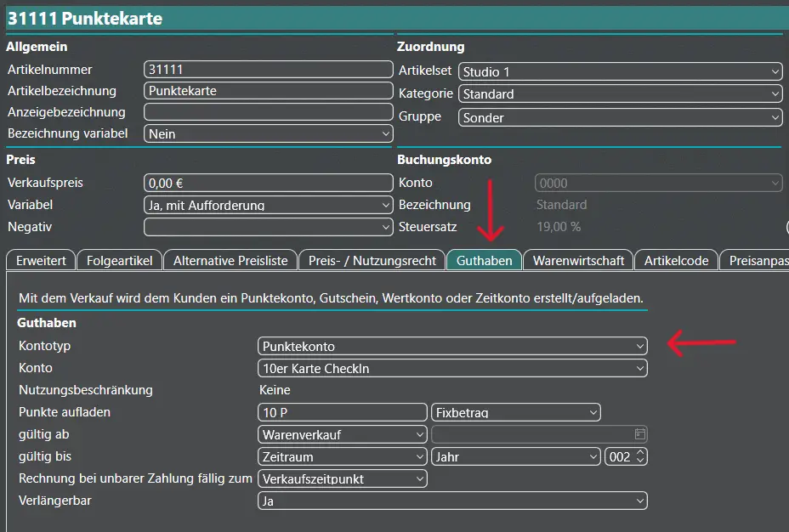This screenshot has width=789, height=532.
Task: Open the Artikelcode tab
Action: [676, 260]
